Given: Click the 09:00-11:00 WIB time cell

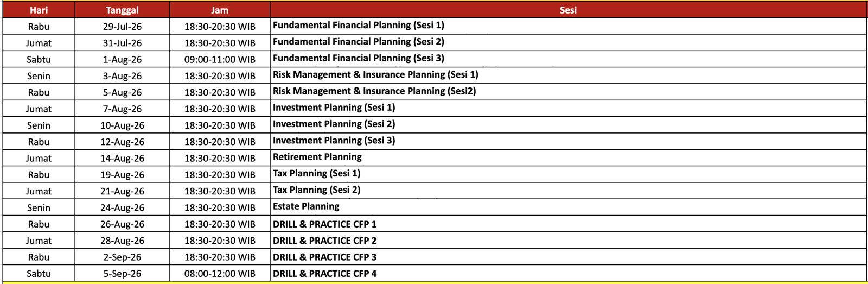Looking at the screenshot, I should coord(220,59).
